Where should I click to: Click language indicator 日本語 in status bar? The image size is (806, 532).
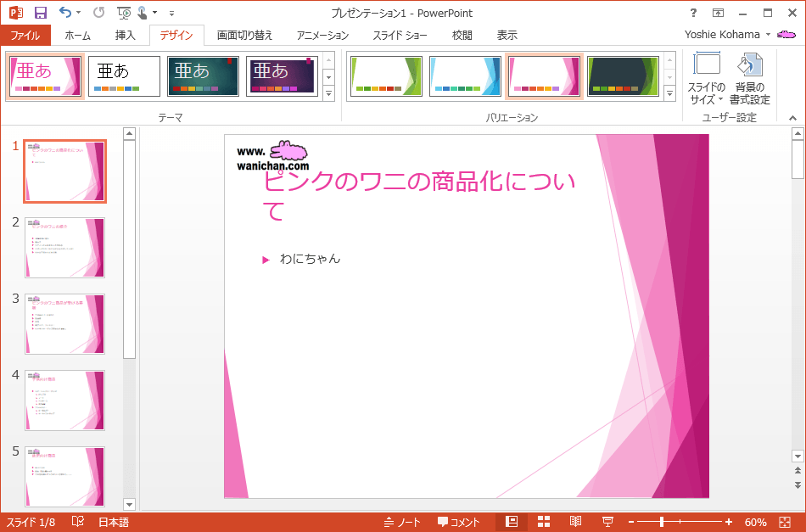pyautogui.click(x=114, y=522)
